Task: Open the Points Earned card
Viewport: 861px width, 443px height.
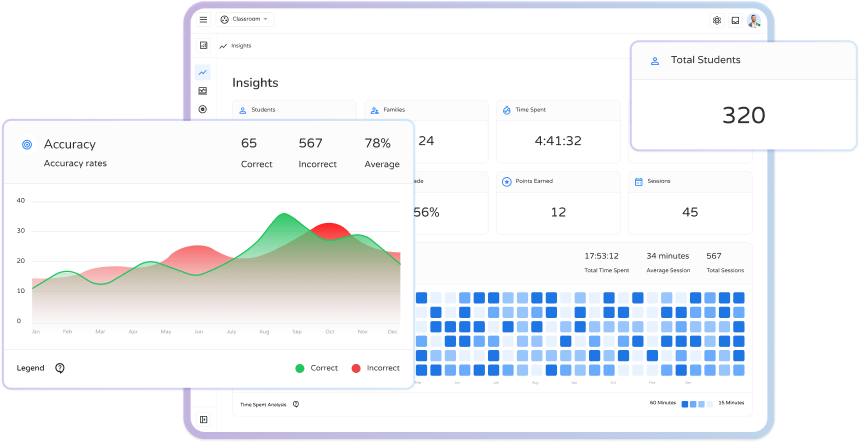Action: [x=559, y=202]
